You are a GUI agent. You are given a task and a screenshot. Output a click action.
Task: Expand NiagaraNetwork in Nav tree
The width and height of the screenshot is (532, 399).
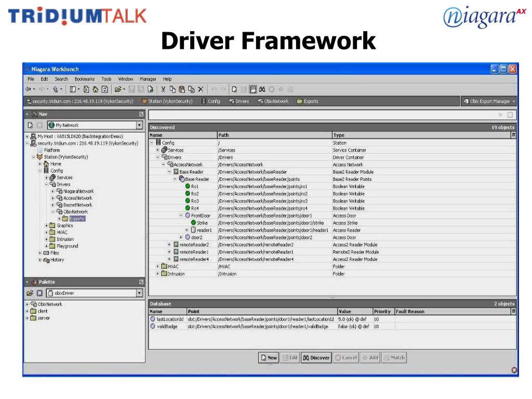pos(52,191)
